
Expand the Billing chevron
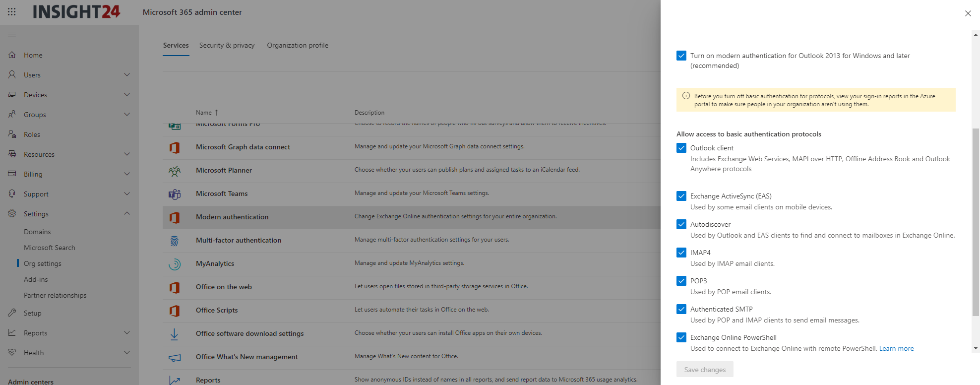click(127, 174)
